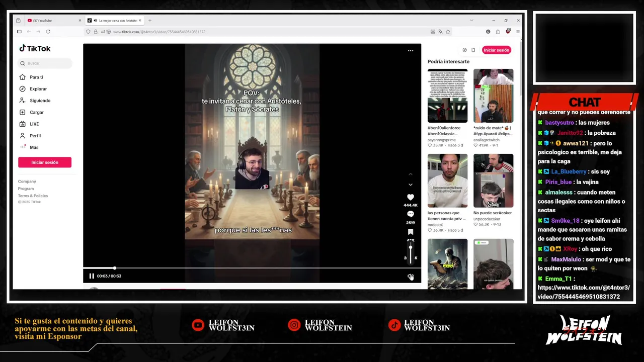Toggle the browser sidebar icon
644x362 pixels.
pos(19,32)
